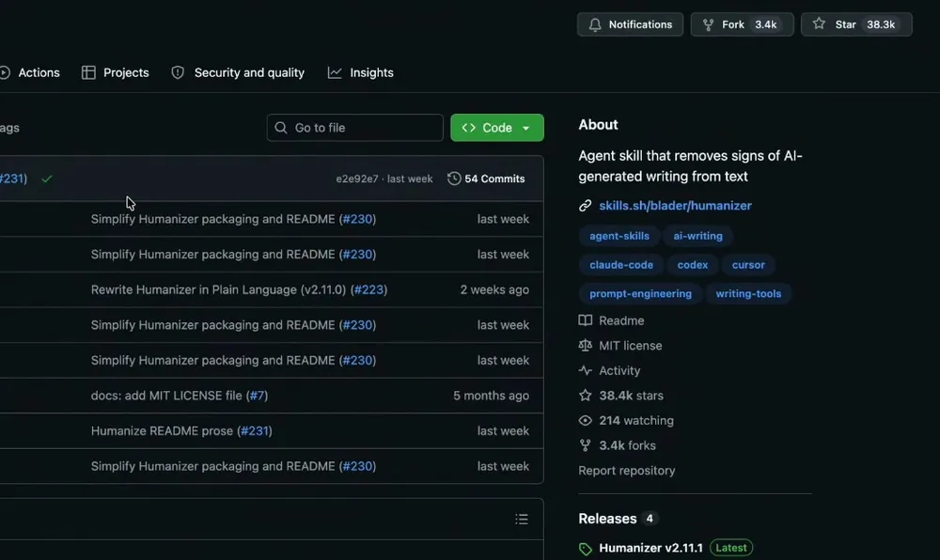The image size is (940, 560).
Task: Click the Notifications bell icon
Action: pyautogui.click(x=595, y=24)
